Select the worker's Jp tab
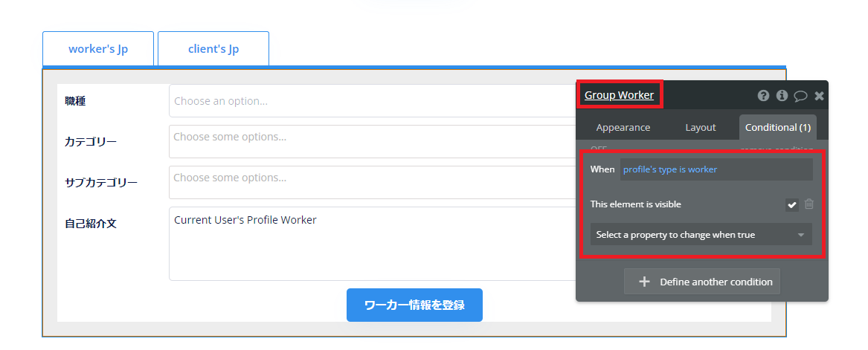868x350 pixels. click(x=98, y=48)
